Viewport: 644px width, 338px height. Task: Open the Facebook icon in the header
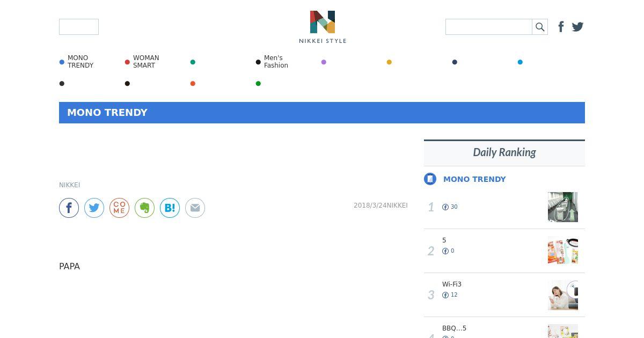pos(561,27)
